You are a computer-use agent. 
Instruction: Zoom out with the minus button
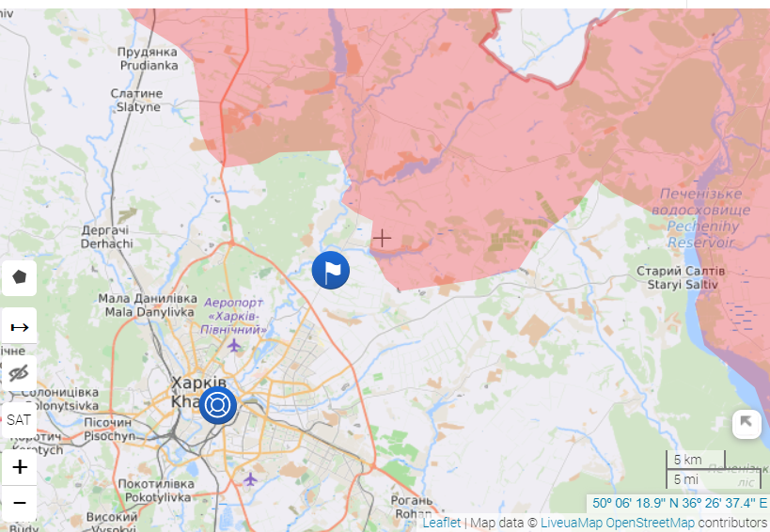[x=19, y=503]
